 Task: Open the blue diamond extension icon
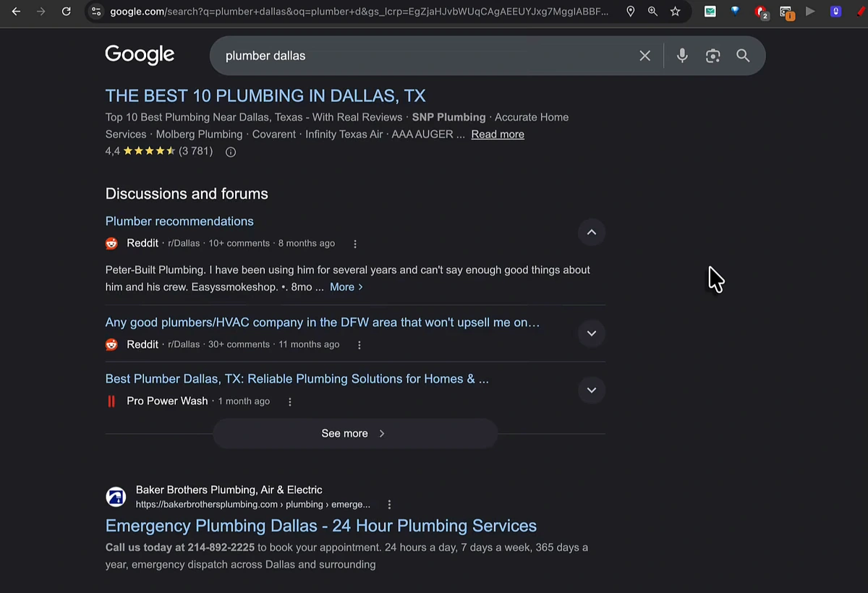pos(735,12)
